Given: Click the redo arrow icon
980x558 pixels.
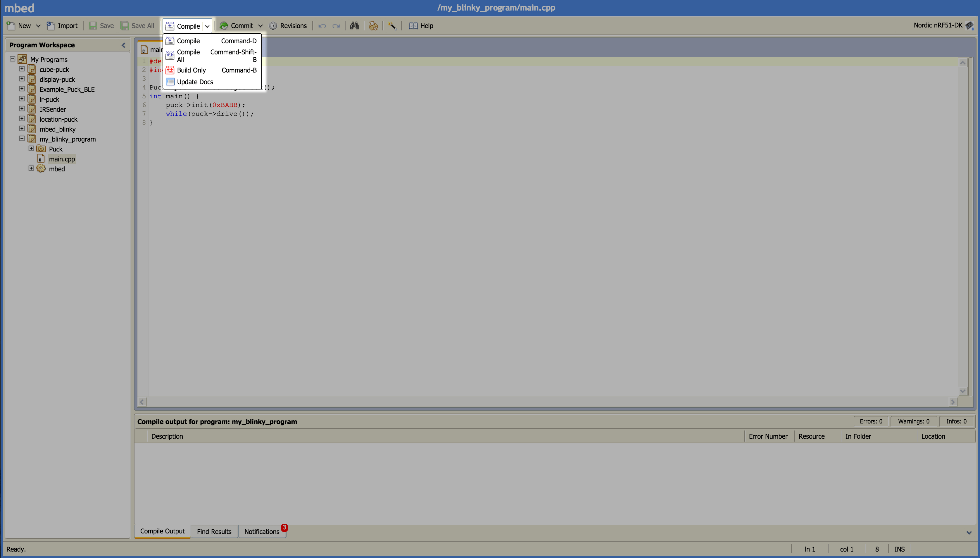Looking at the screenshot, I should (336, 26).
